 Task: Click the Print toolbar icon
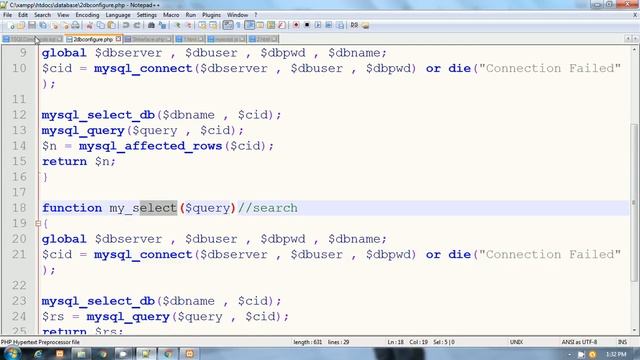(76, 25)
